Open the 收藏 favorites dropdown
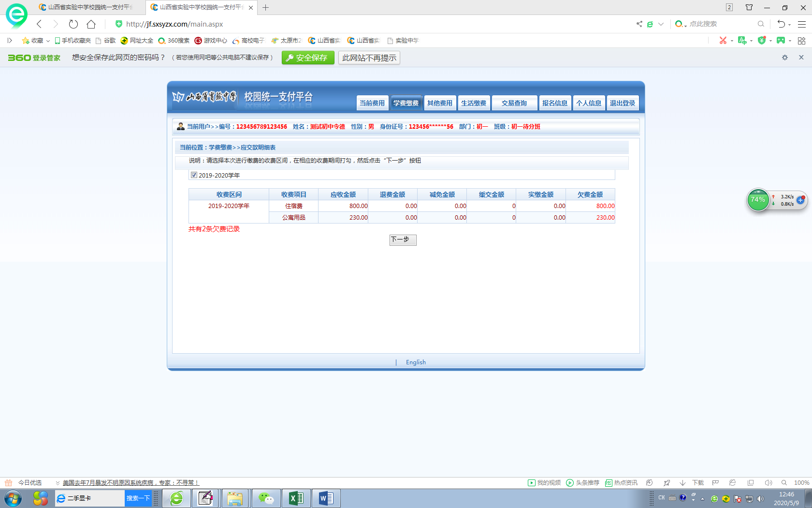 tap(36, 41)
